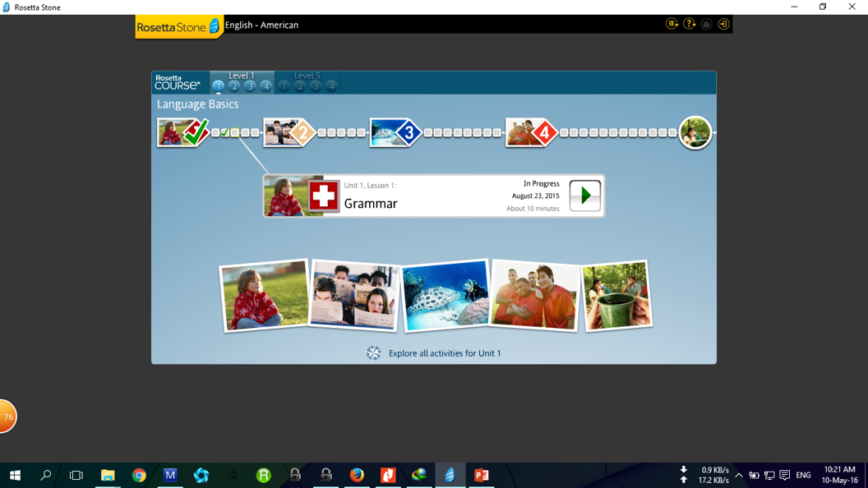Click the 'August 23, 2015' date

535,196
